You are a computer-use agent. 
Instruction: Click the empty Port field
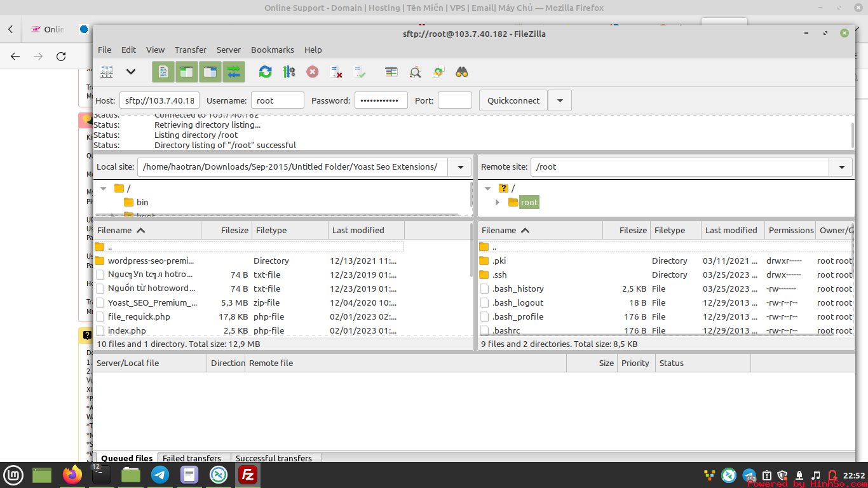(x=455, y=100)
